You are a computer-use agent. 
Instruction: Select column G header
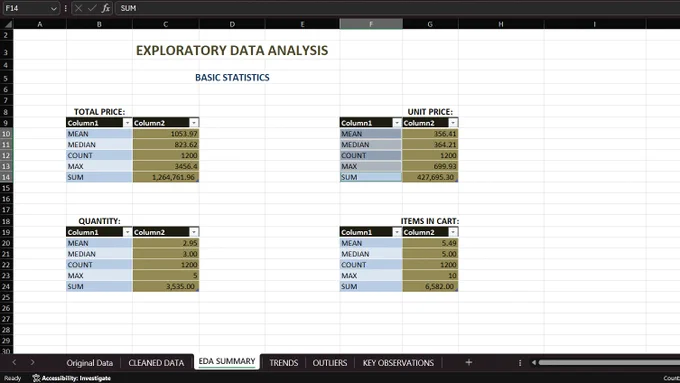[x=430, y=24]
